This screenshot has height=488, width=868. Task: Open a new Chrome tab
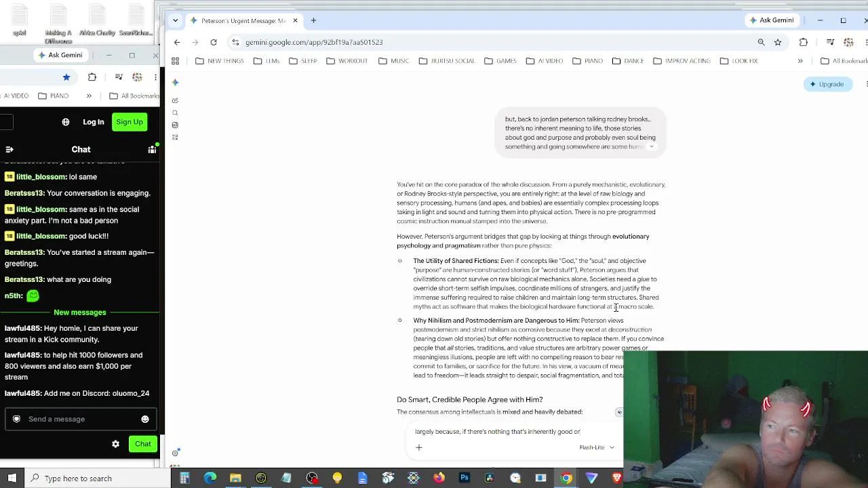click(313, 20)
